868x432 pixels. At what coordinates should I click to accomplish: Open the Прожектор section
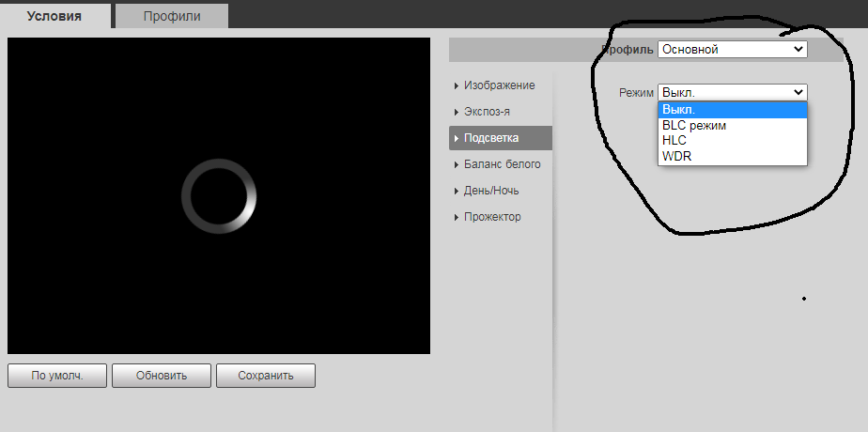tap(492, 217)
